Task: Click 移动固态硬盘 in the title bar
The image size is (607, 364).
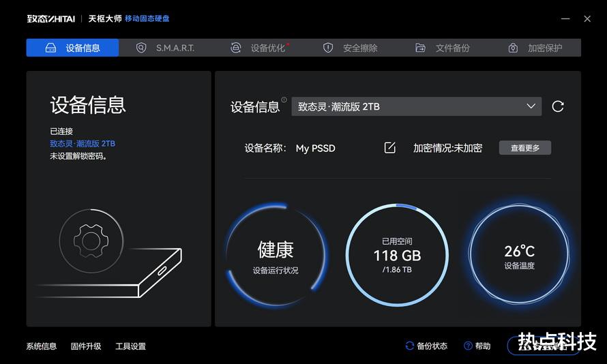Action: [x=147, y=18]
